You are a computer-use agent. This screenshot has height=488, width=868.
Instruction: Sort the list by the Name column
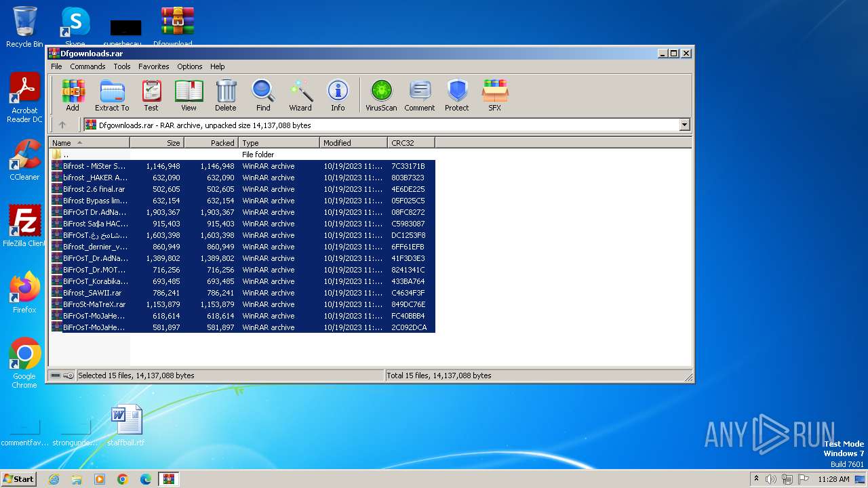tap(90, 143)
